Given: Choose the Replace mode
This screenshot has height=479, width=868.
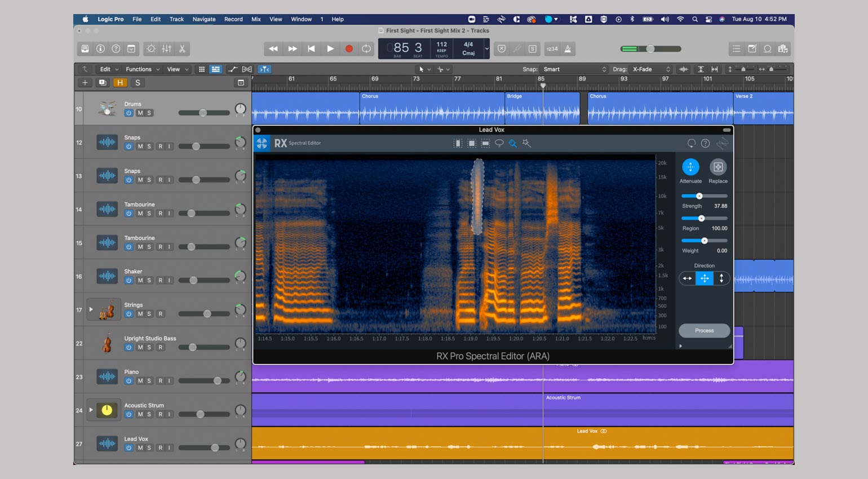Looking at the screenshot, I should point(718,167).
